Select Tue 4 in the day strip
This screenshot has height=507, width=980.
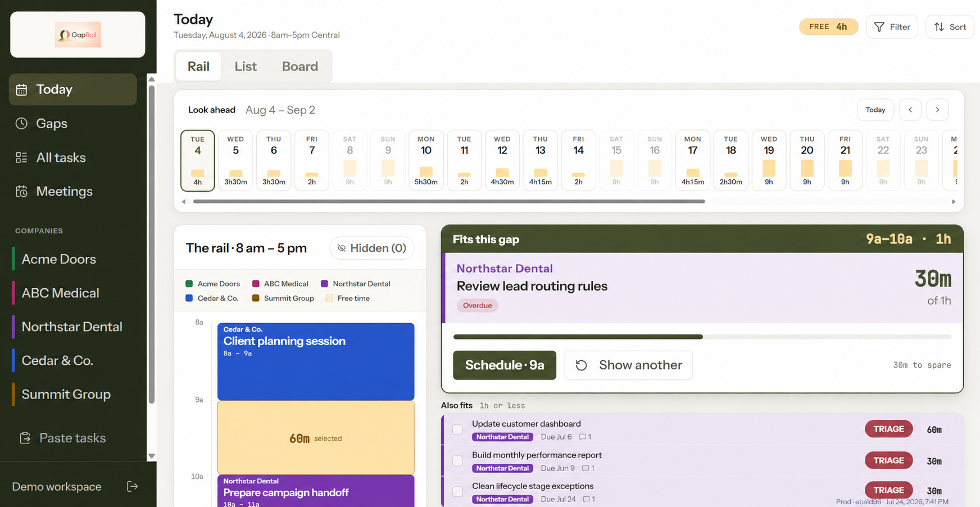[x=197, y=160]
